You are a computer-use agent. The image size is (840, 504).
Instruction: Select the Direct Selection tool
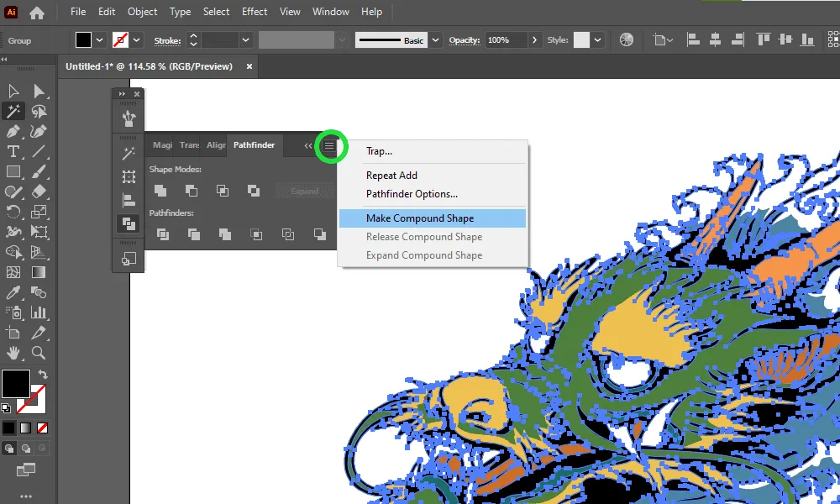(x=39, y=91)
